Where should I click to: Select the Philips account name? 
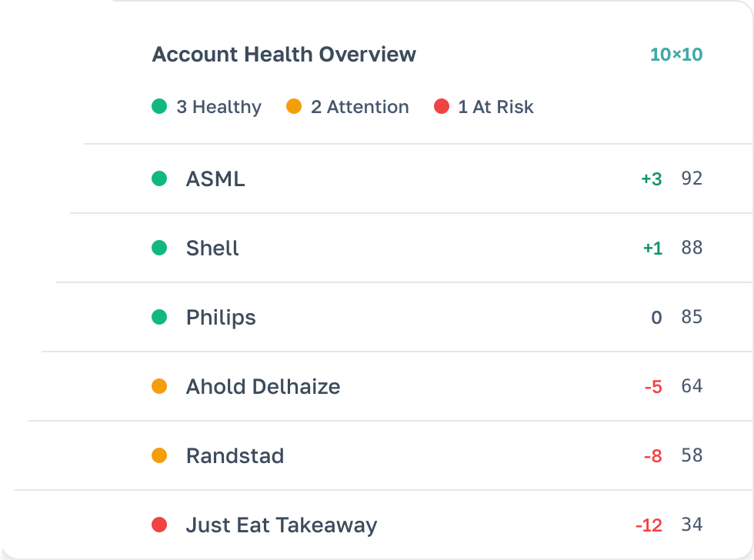[221, 317]
